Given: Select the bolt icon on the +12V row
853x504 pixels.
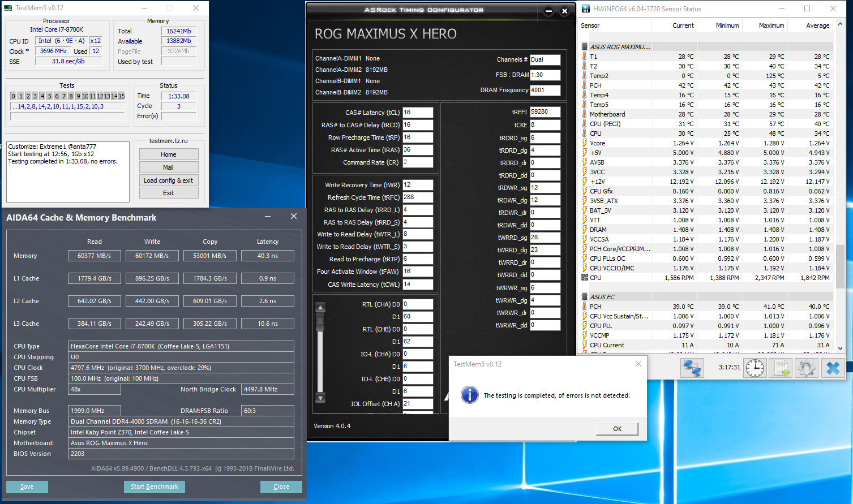Looking at the screenshot, I should (x=585, y=182).
